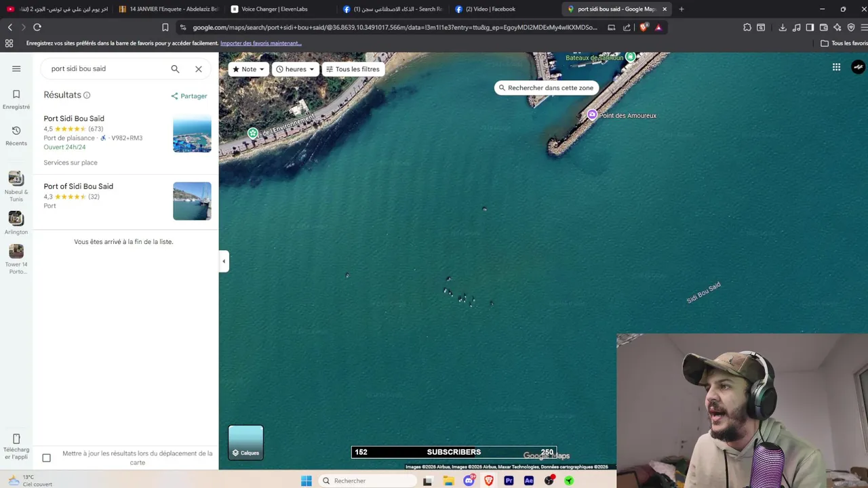Viewport: 868px width, 488px height.
Task: Open Adobe After Effects from taskbar
Action: [x=529, y=481]
